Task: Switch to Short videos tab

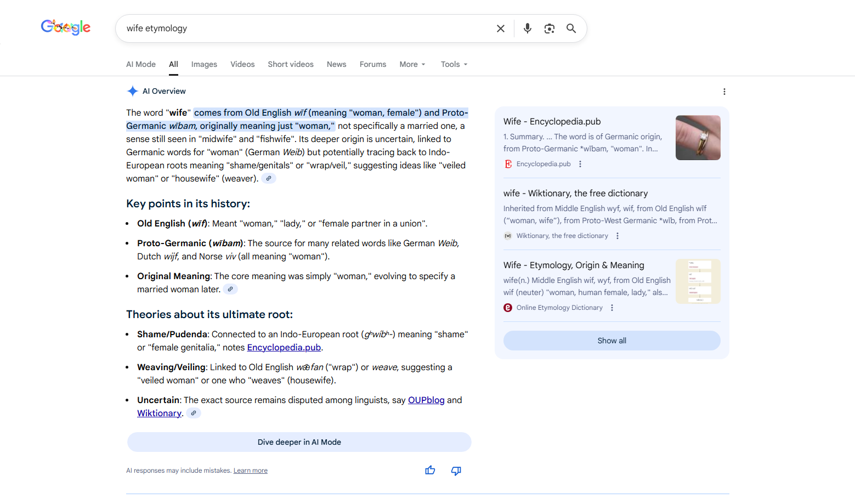Action: [x=291, y=64]
